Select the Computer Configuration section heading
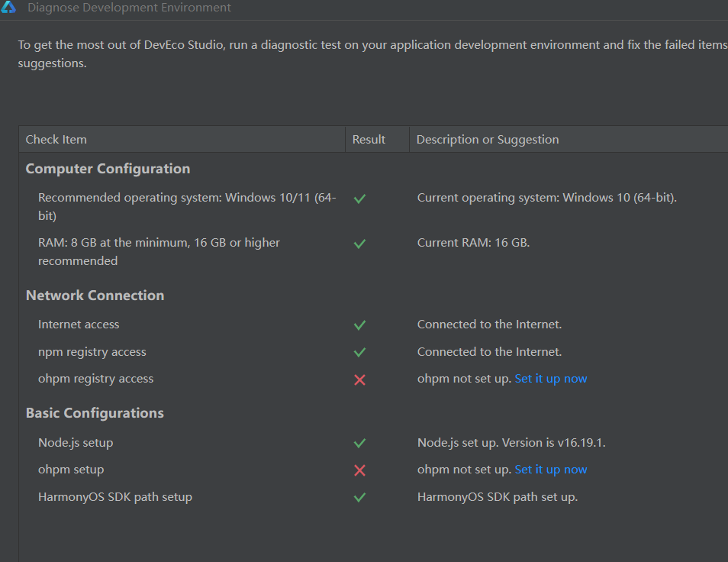 [x=108, y=169]
